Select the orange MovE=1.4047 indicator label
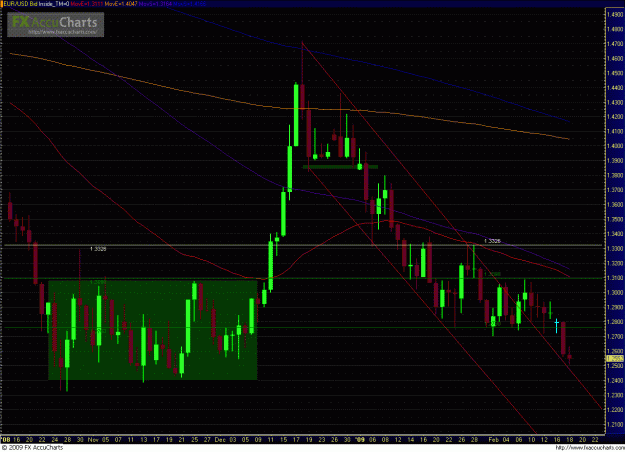The image size is (625, 452). 121,4
